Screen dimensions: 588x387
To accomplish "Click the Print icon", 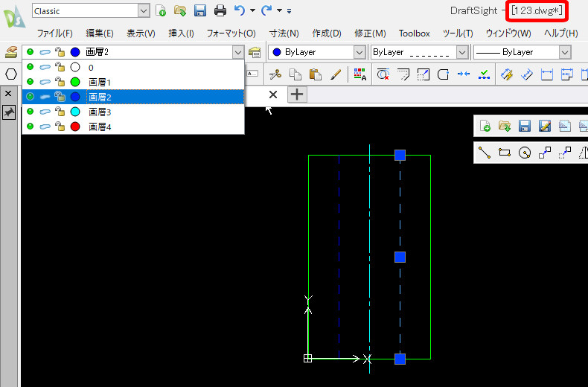I will [220, 11].
